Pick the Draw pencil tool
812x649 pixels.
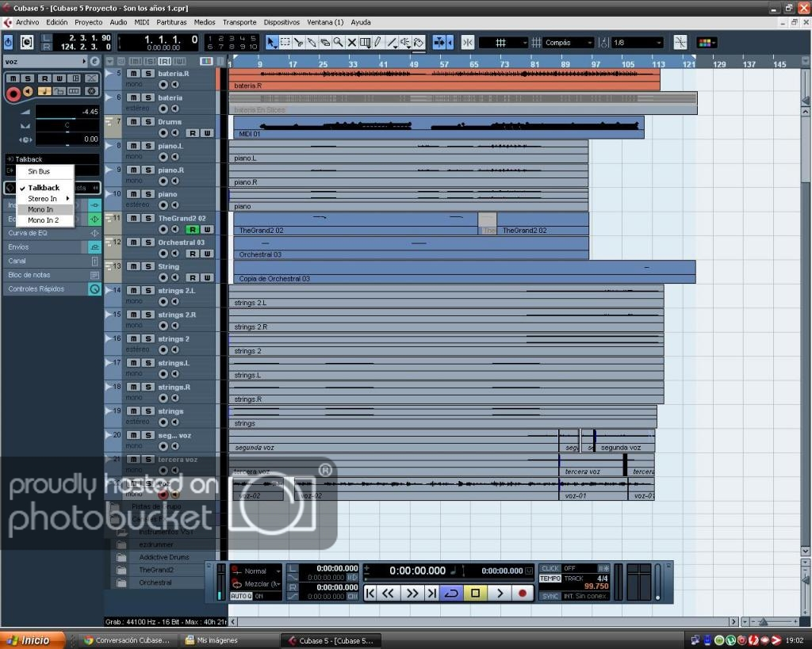point(378,43)
